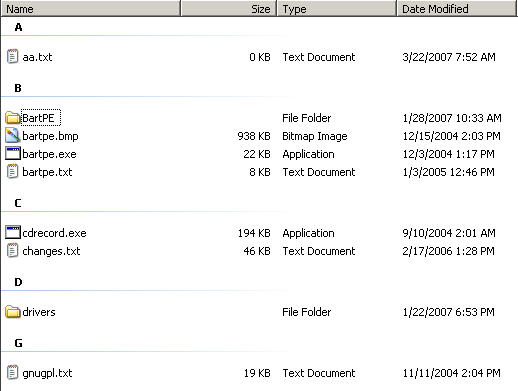Select the gnugpl.txt file name
This screenshot has width=518, height=391.
coord(47,373)
